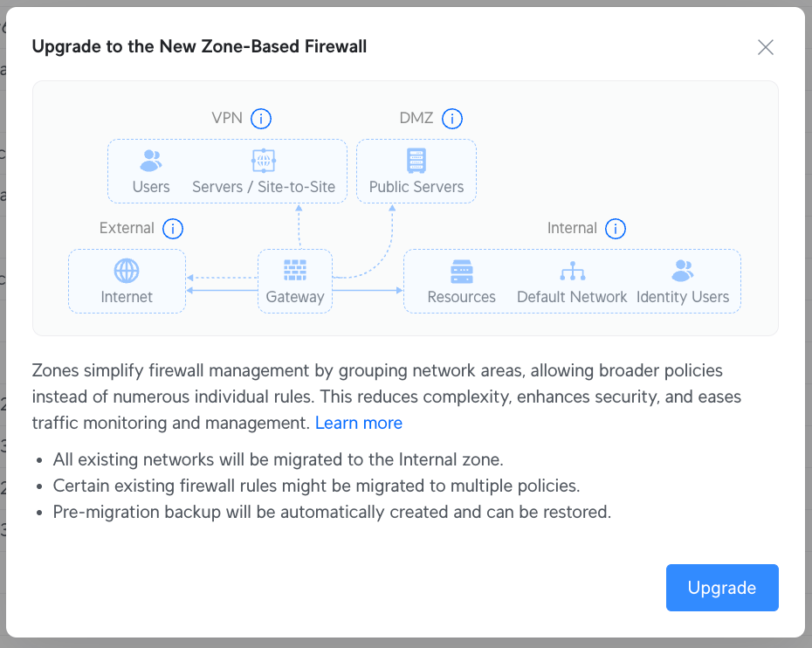Select the Users icon in the VPN zone
The image size is (812, 648).
150,159
